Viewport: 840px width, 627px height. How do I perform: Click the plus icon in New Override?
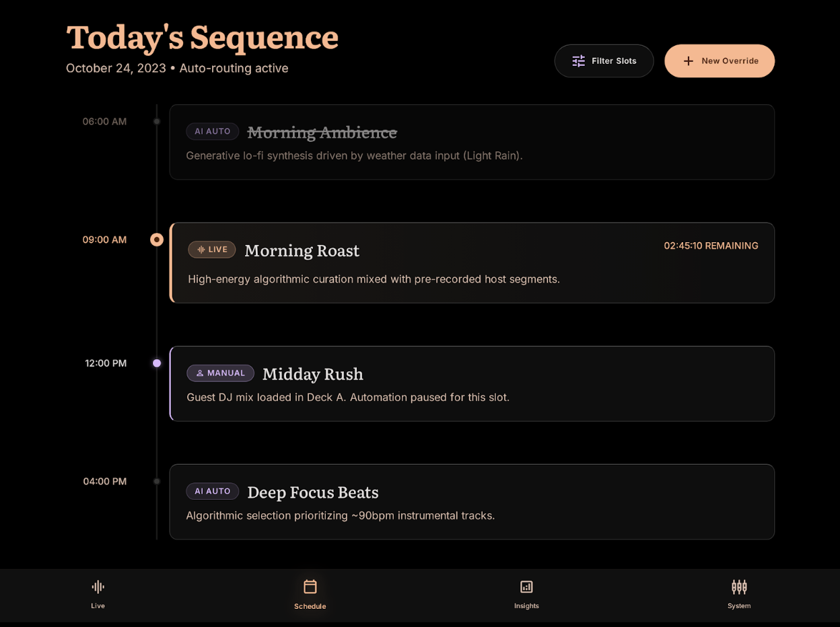coord(689,61)
